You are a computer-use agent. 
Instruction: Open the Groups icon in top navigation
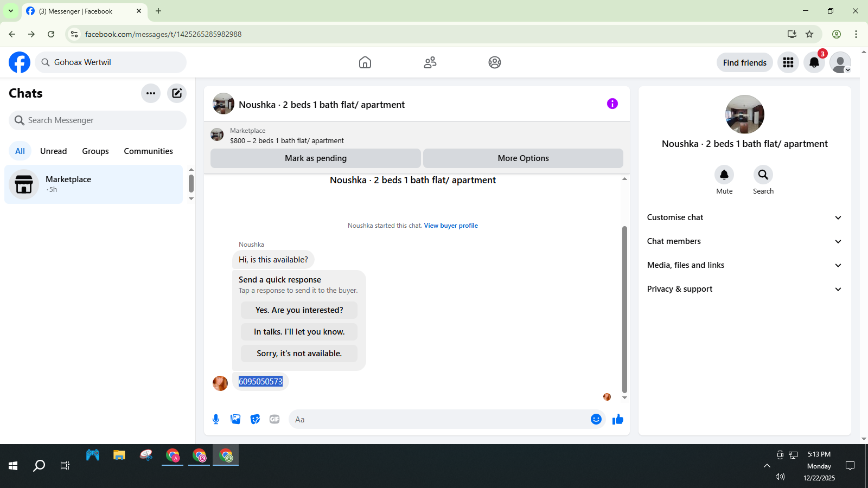tap(495, 62)
